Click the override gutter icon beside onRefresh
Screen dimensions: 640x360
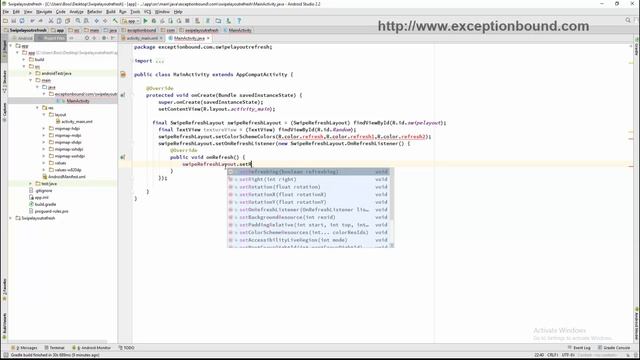coord(123,157)
